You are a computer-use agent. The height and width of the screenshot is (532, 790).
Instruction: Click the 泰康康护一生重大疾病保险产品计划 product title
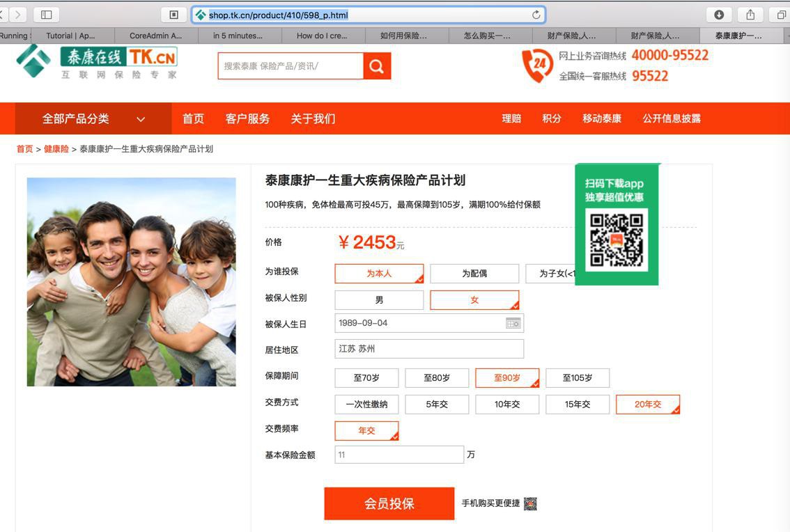[x=365, y=180]
